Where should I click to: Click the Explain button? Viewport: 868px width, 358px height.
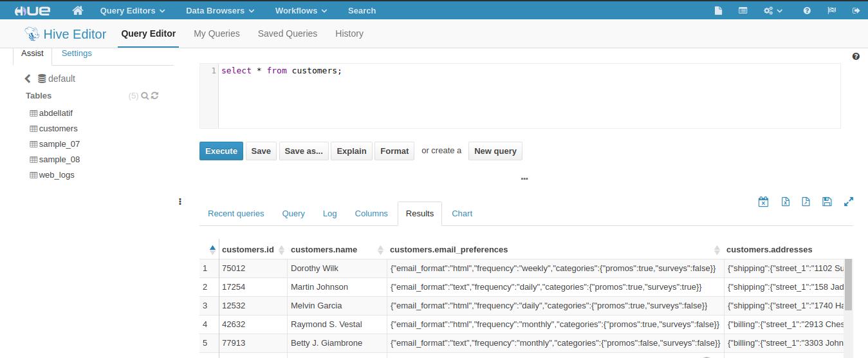click(x=351, y=151)
